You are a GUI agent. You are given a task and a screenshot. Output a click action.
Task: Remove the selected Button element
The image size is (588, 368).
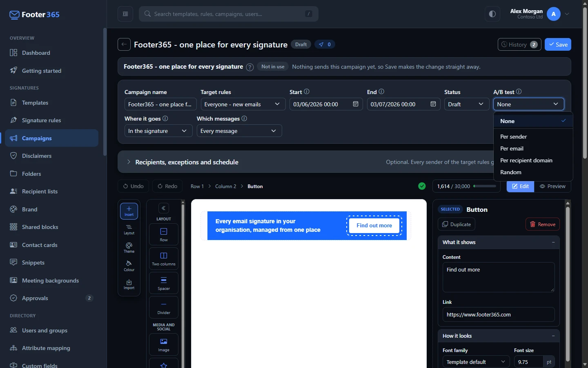543,224
